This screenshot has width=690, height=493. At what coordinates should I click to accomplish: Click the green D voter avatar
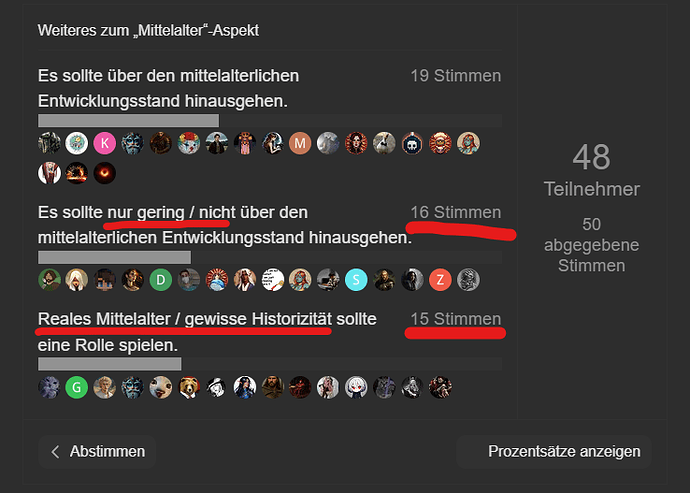tap(161, 280)
